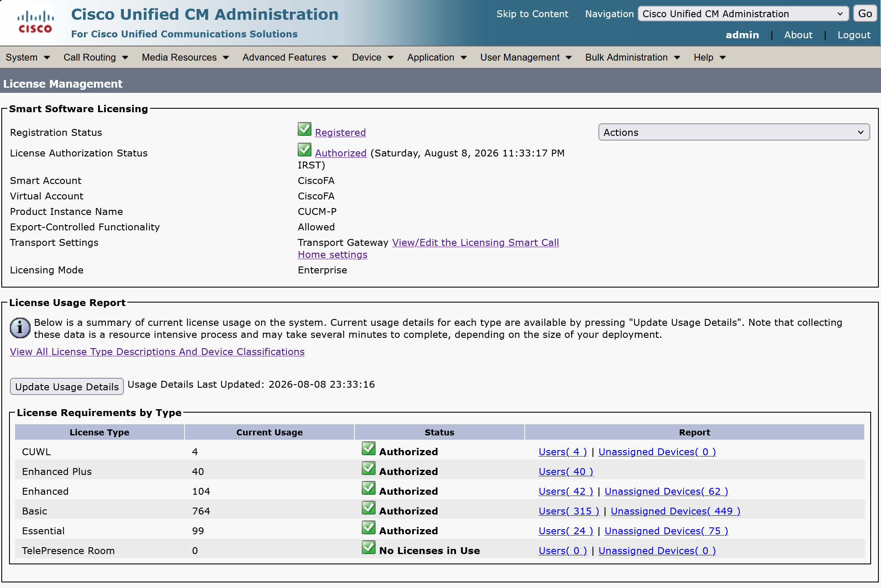Click the green check icon beside Registered
Screen dimensions: 881x588
[x=305, y=129]
